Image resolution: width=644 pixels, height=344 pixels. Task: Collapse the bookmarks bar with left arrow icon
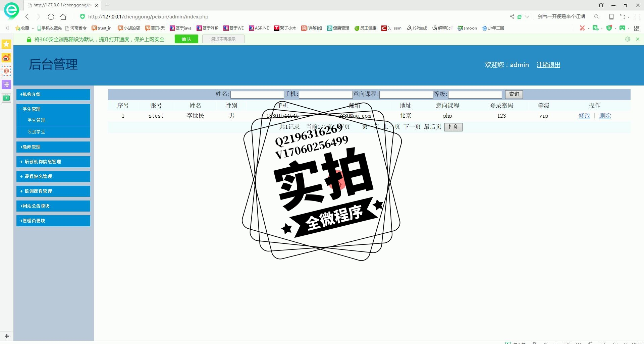click(7, 28)
